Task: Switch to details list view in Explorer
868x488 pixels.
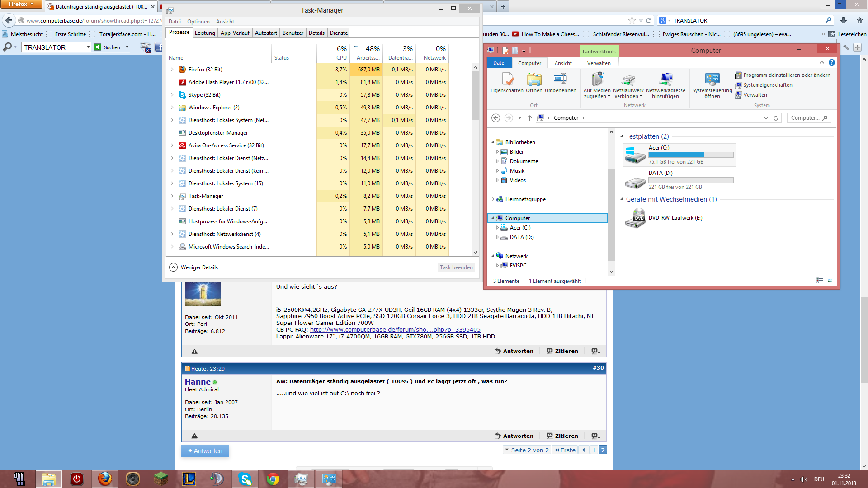Action: (820, 281)
